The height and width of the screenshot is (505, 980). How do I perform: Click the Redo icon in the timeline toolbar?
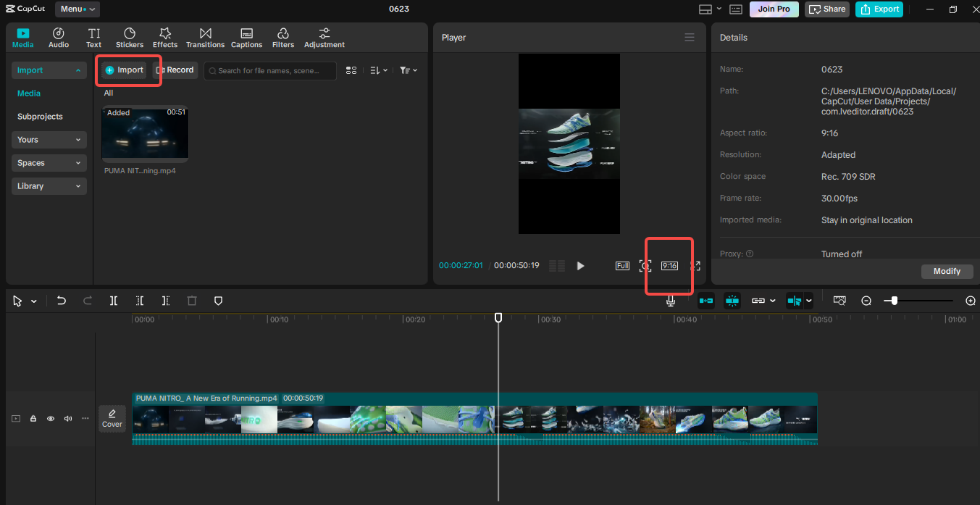(x=87, y=300)
